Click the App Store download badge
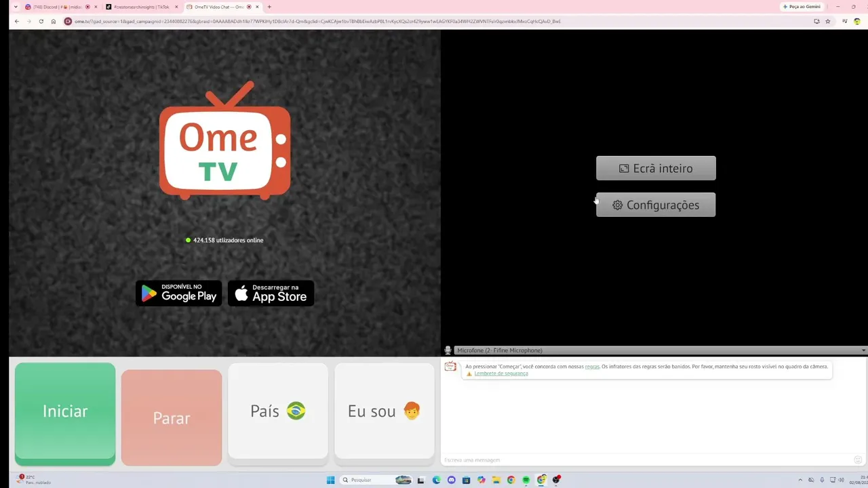This screenshot has height=488, width=868. (271, 293)
